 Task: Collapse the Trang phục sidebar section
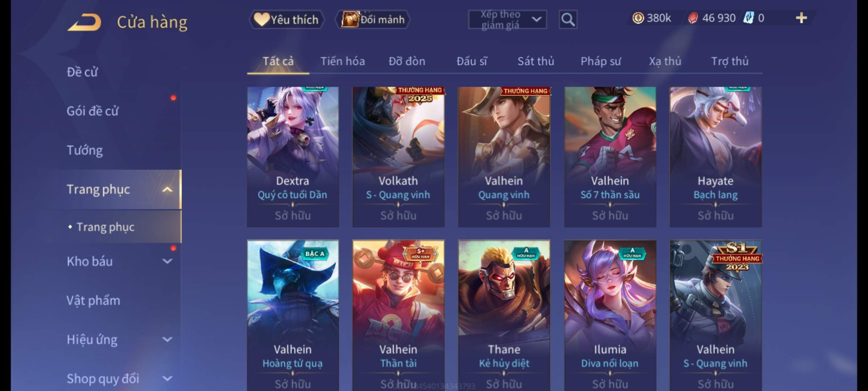click(167, 189)
